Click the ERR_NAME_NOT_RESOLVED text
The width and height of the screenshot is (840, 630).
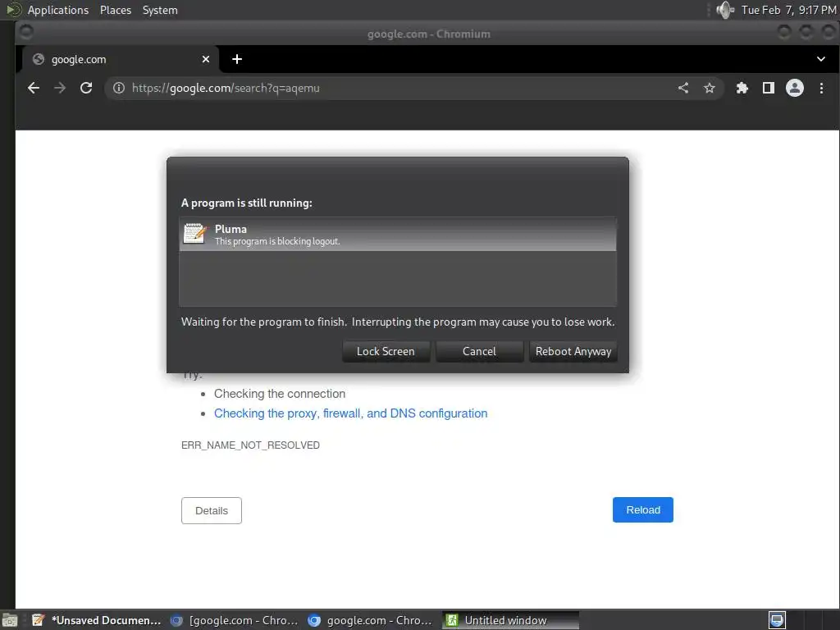pyautogui.click(x=250, y=445)
